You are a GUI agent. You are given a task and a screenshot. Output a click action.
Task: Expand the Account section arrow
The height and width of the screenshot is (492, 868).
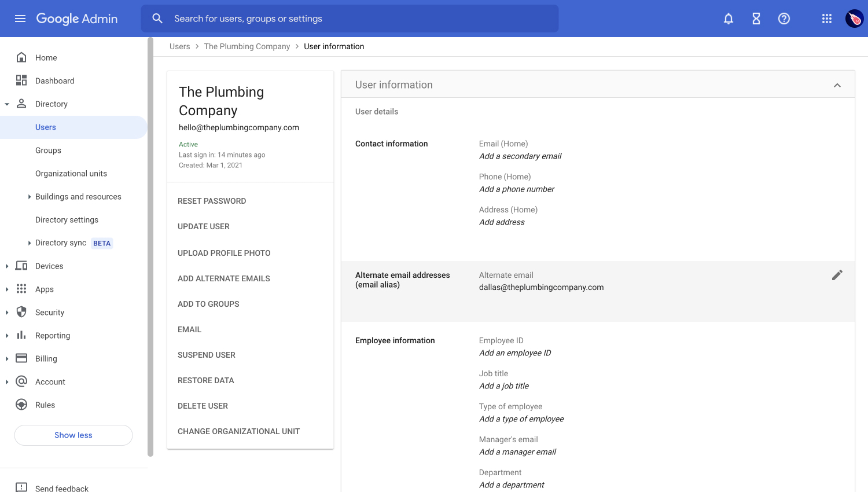click(x=7, y=382)
